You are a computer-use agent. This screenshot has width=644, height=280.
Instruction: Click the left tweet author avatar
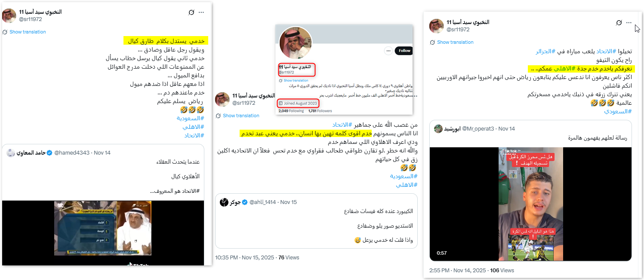(9, 16)
